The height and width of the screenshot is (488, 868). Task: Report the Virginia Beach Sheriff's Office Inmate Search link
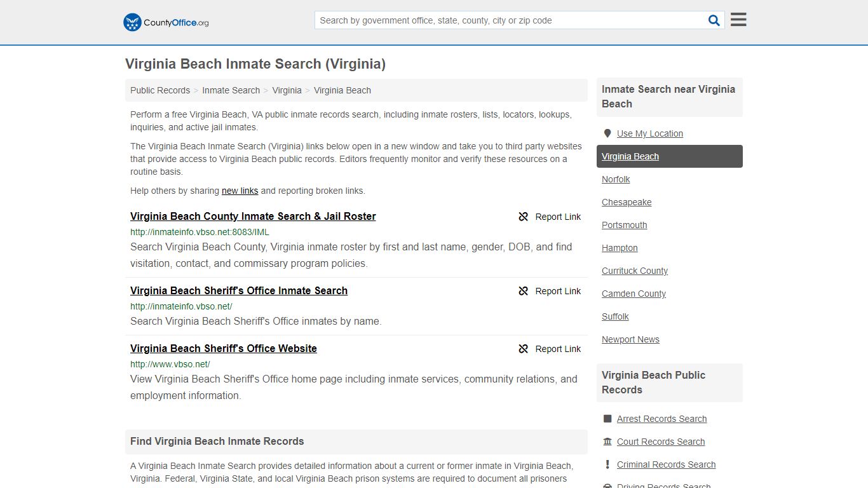coord(557,291)
